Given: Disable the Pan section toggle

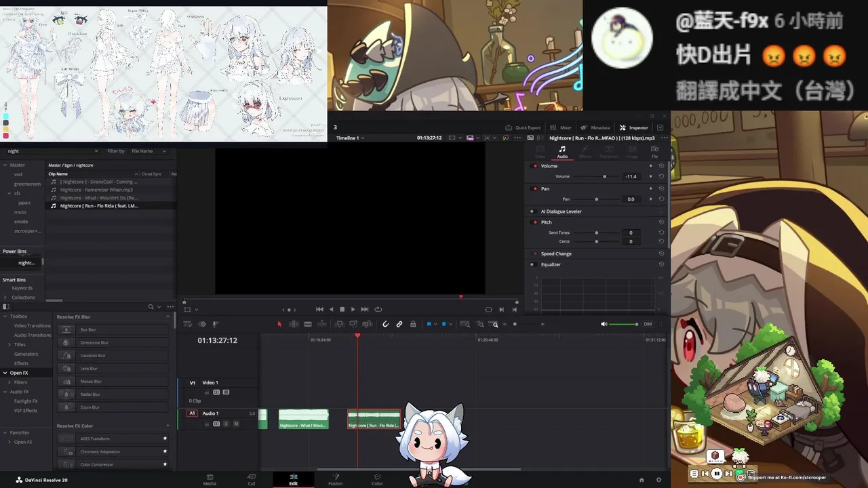Looking at the screenshot, I should [x=535, y=188].
